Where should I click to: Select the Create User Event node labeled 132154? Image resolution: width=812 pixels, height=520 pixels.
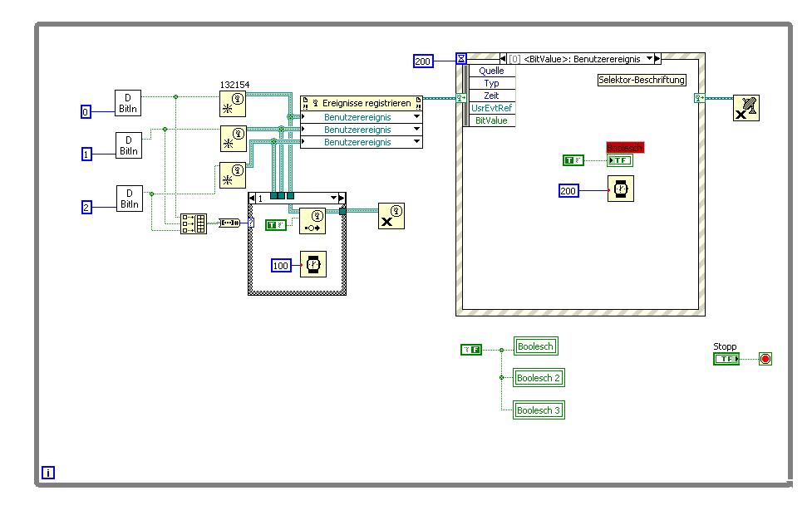(x=233, y=104)
